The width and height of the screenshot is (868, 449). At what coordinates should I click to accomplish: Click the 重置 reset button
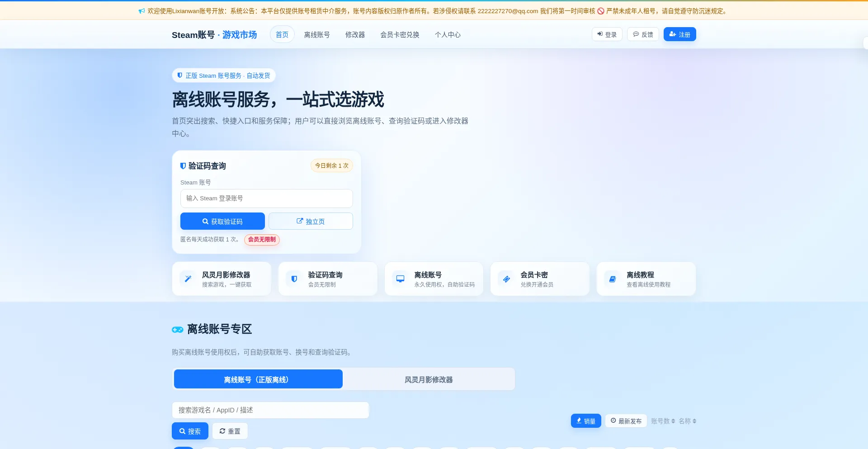tap(230, 431)
